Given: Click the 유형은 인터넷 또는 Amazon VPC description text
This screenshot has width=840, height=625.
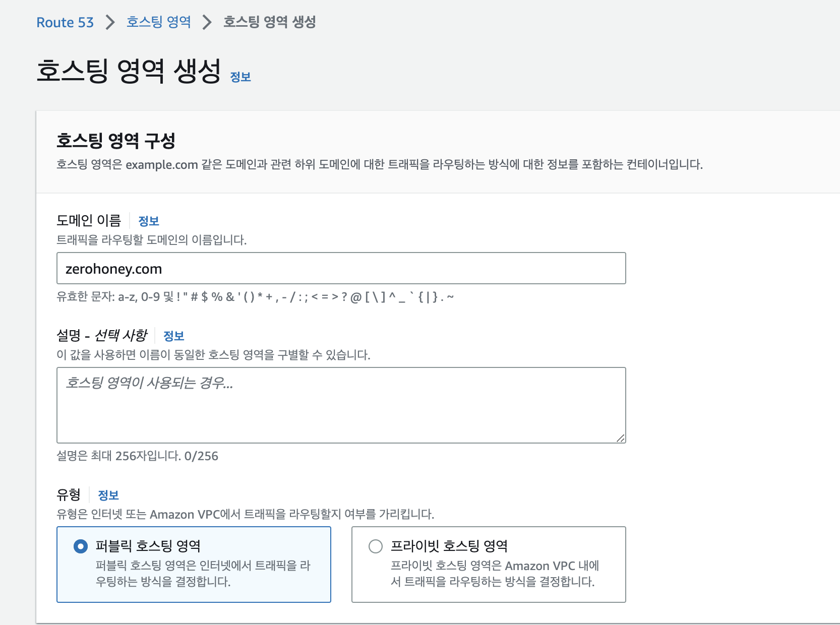Looking at the screenshot, I should tap(245, 514).
